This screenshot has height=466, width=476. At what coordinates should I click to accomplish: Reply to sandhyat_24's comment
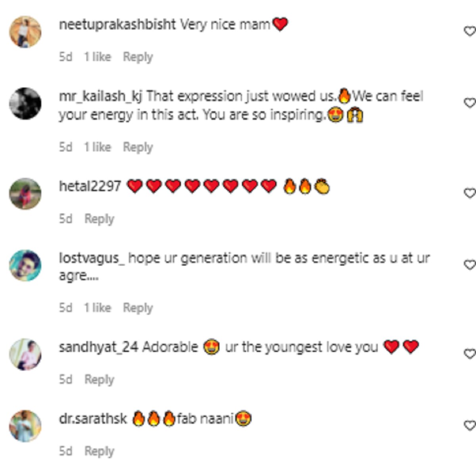[99, 380]
